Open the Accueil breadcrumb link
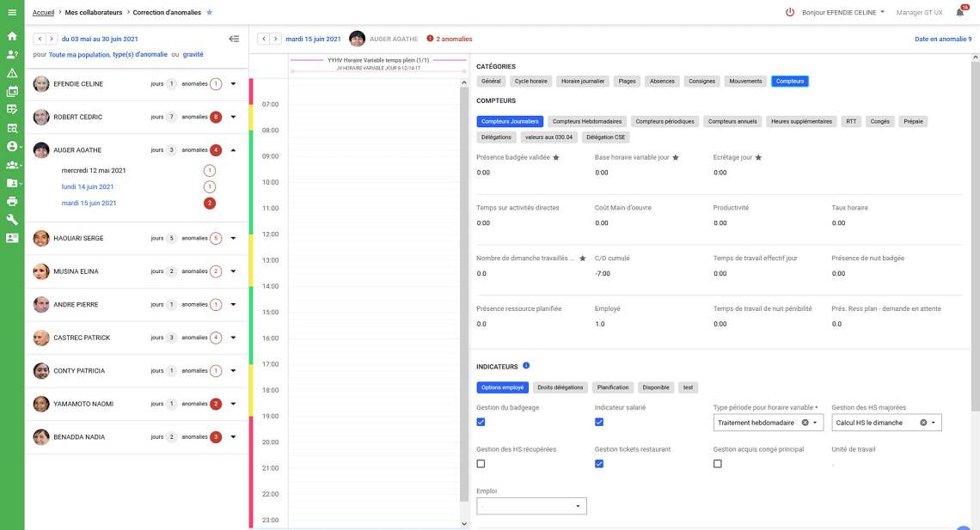This screenshot has width=980, height=530. point(43,13)
